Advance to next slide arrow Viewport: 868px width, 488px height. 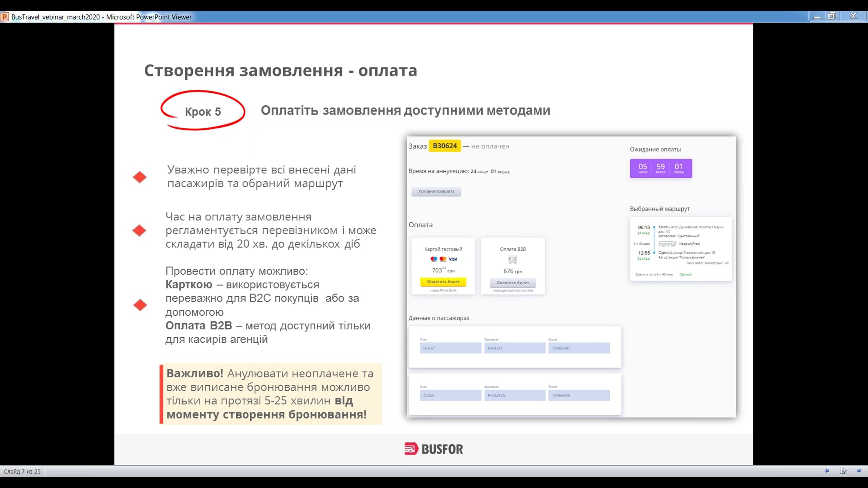coord(859,471)
